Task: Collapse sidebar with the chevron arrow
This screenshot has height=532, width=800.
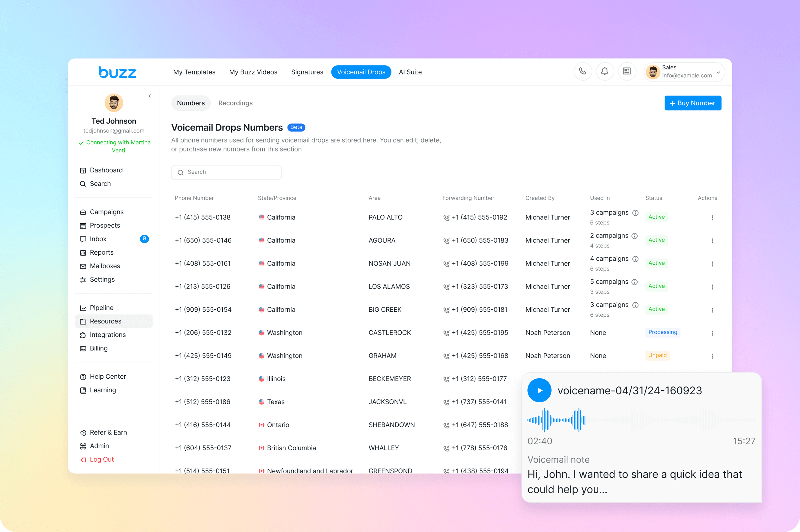Action: click(x=149, y=96)
